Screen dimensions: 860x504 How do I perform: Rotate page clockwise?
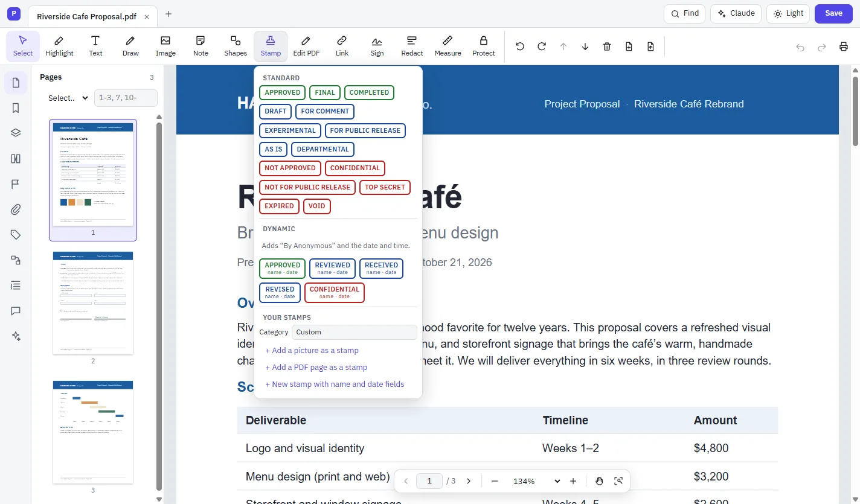coord(542,46)
